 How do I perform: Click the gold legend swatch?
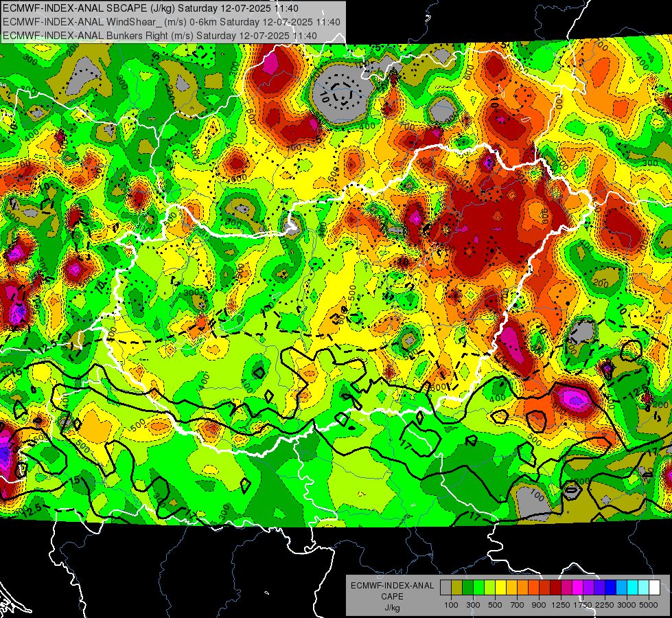click(x=511, y=587)
